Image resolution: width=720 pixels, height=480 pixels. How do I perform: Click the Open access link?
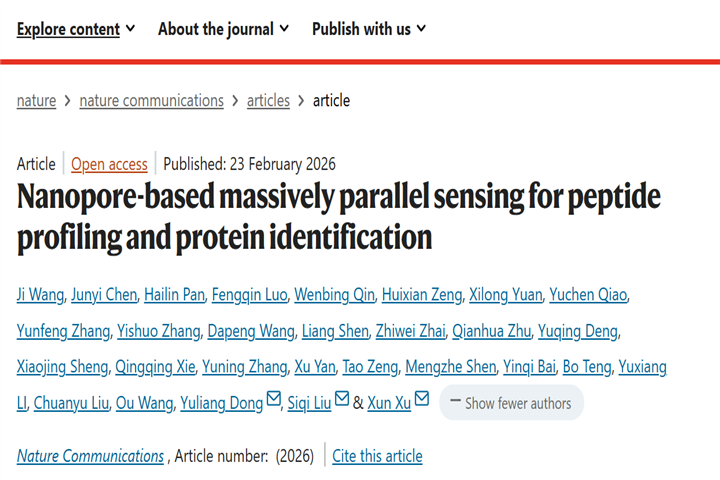[109, 164]
